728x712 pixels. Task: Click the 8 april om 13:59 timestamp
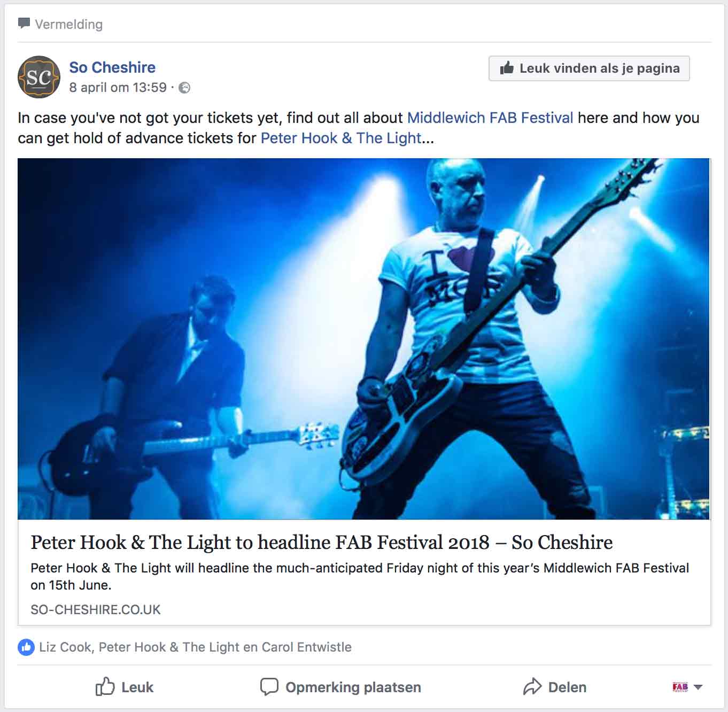click(x=118, y=88)
